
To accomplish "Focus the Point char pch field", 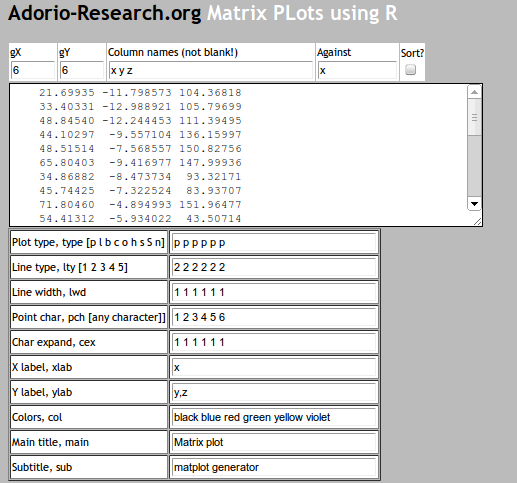I will point(274,317).
